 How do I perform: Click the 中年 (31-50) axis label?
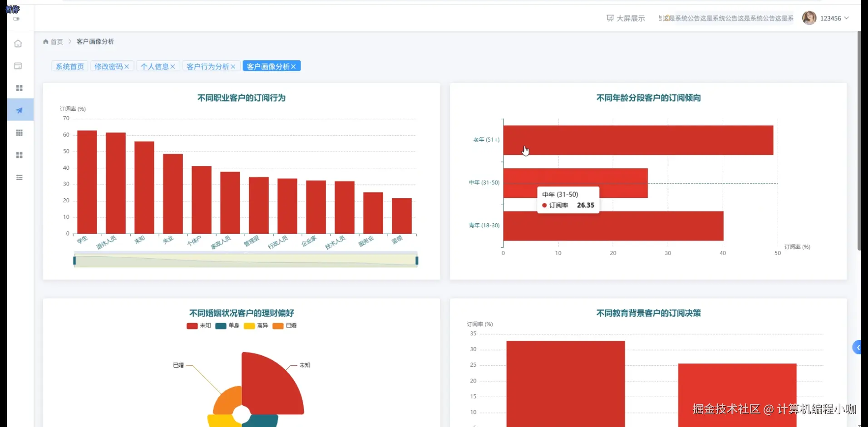point(484,182)
